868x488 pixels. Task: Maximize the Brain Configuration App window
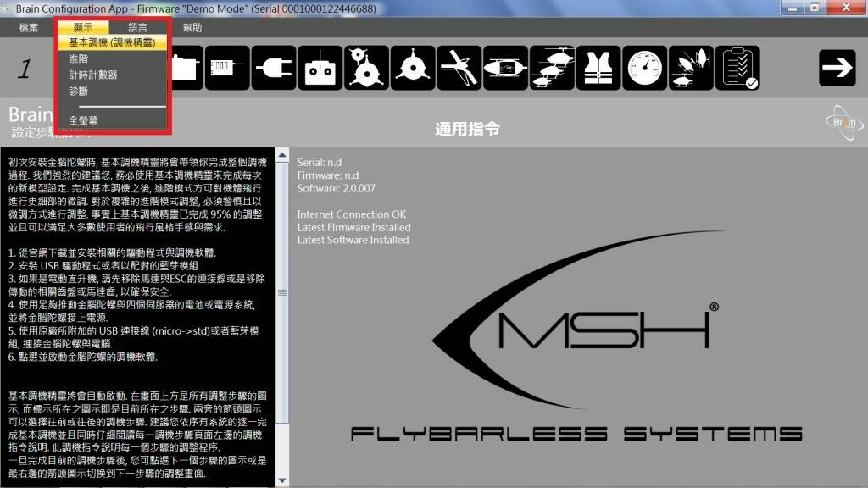coord(815,8)
